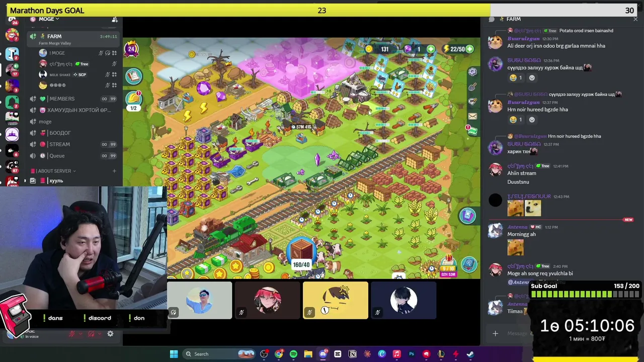Toggle the хууль channel checkbox icon
The image size is (644, 362).
tap(33, 181)
